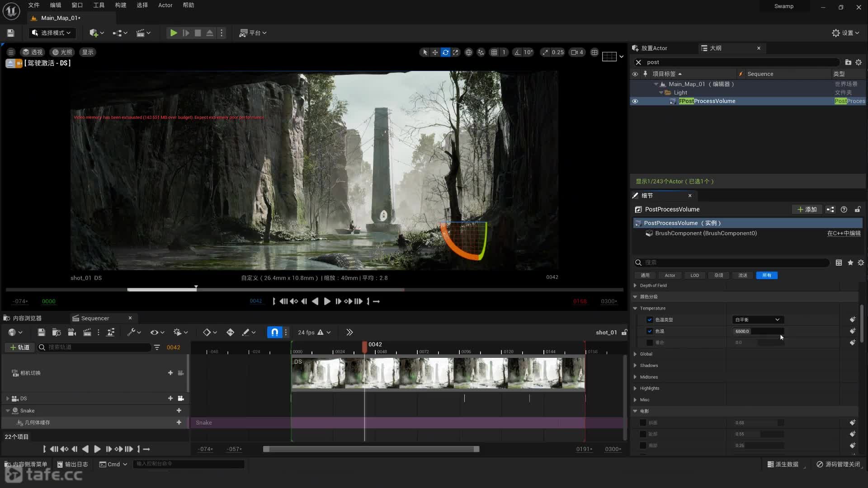Toggle sequencer snapping magnet icon
The image size is (868, 488).
(x=274, y=333)
